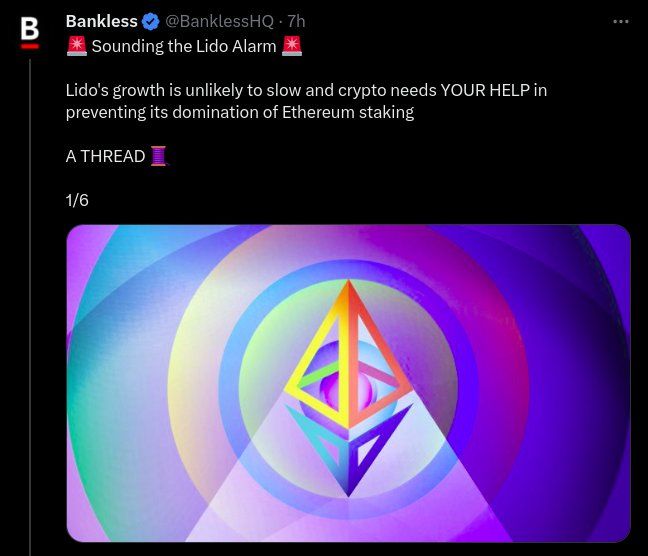The height and width of the screenshot is (556, 648).
Task: Click the vertical thread line below avatar
Action: [30, 300]
